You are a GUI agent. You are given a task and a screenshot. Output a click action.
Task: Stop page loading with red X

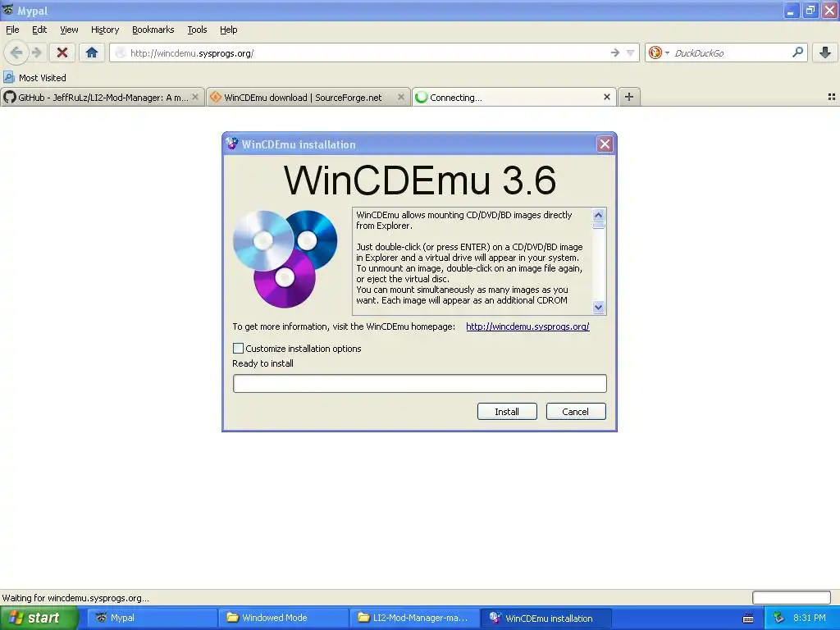[62, 52]
